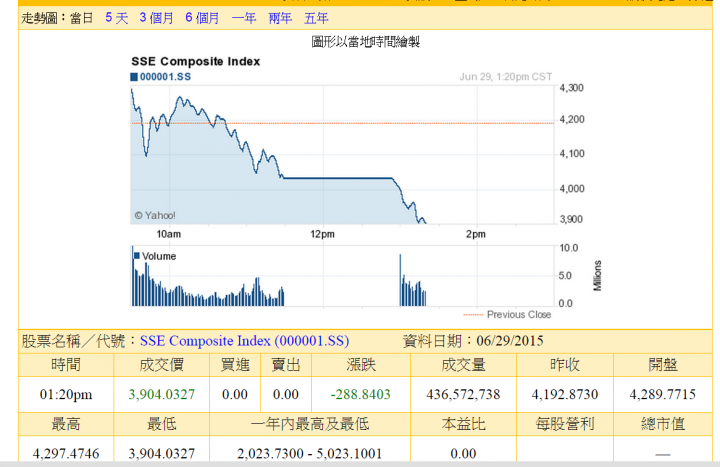720x467 pixels.
Task: Click the 賣出 column header
Action: click(286, 365)
